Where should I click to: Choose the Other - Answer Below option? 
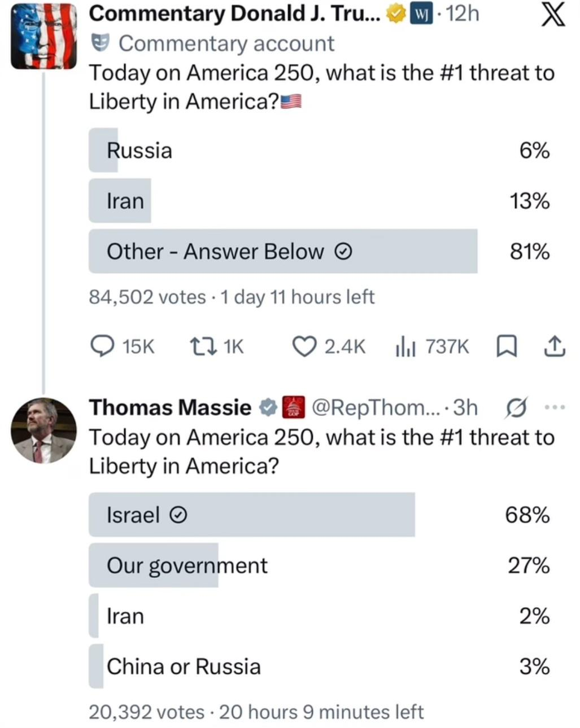[x=319, y=251]
